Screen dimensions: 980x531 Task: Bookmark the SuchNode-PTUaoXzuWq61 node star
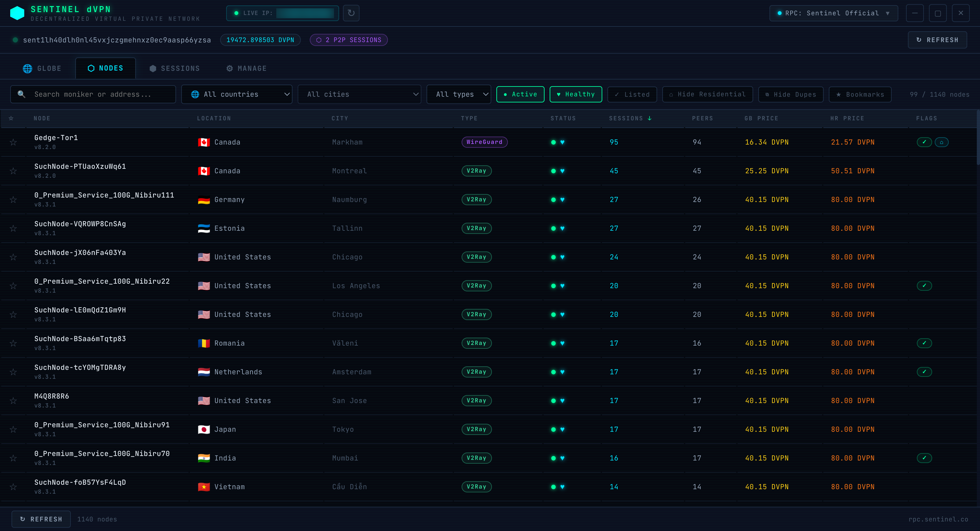pyautogui.click(x=13, y=171)
